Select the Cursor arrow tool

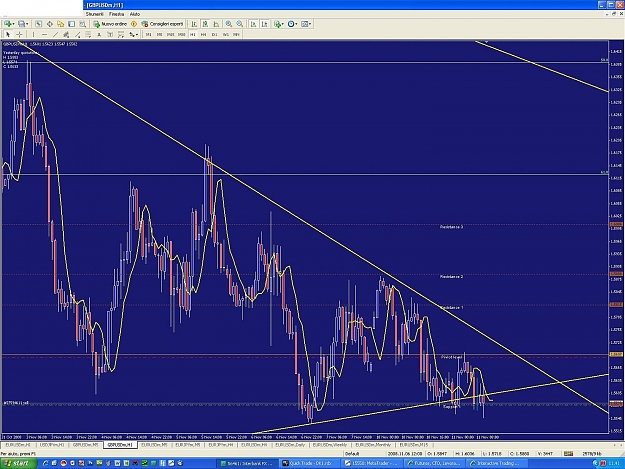click(x=8, y=34)
